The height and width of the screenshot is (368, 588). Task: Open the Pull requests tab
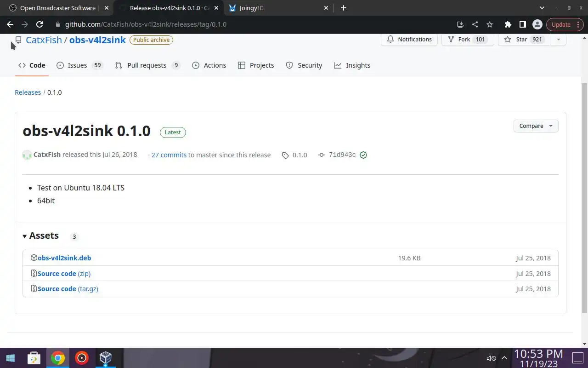coord(147,65)
